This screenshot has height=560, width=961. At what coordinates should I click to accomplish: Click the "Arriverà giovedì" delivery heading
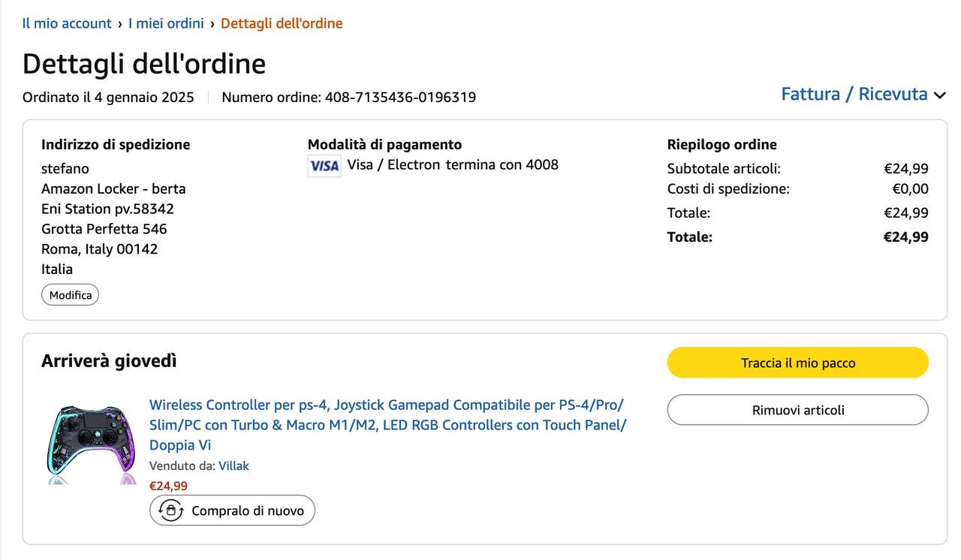point(109,361)
